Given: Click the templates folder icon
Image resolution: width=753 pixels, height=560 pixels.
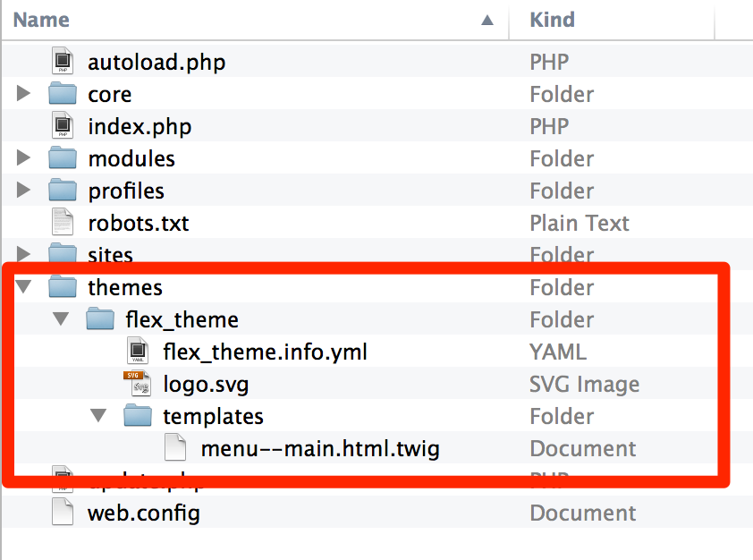Looking at the screenshot, I should pyautogui.click(x=138, y=415).
